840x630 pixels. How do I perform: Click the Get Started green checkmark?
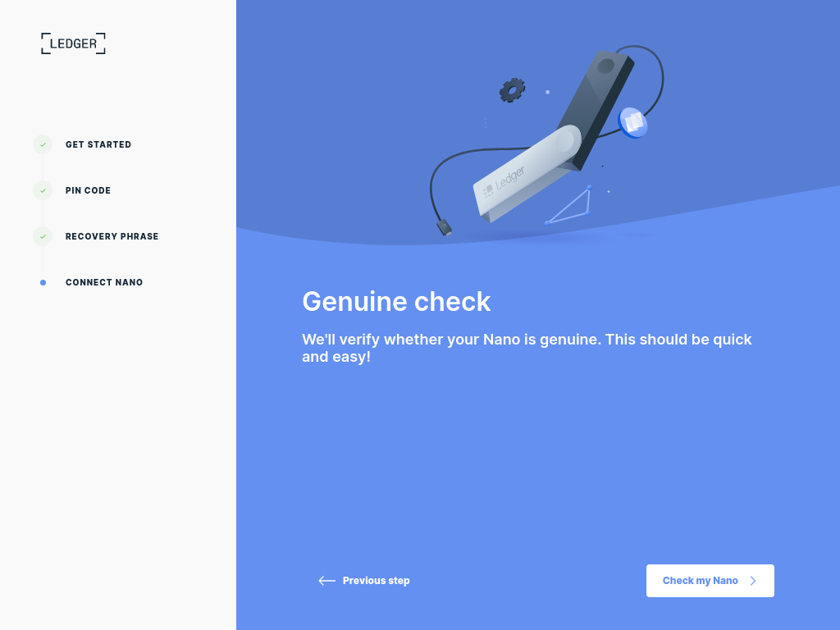point(43,144)
